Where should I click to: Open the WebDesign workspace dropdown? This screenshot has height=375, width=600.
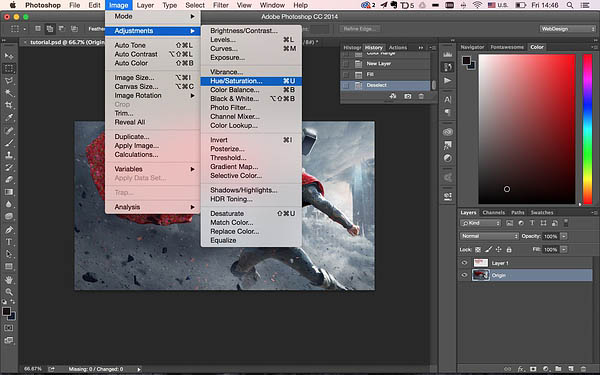(567, 29)
